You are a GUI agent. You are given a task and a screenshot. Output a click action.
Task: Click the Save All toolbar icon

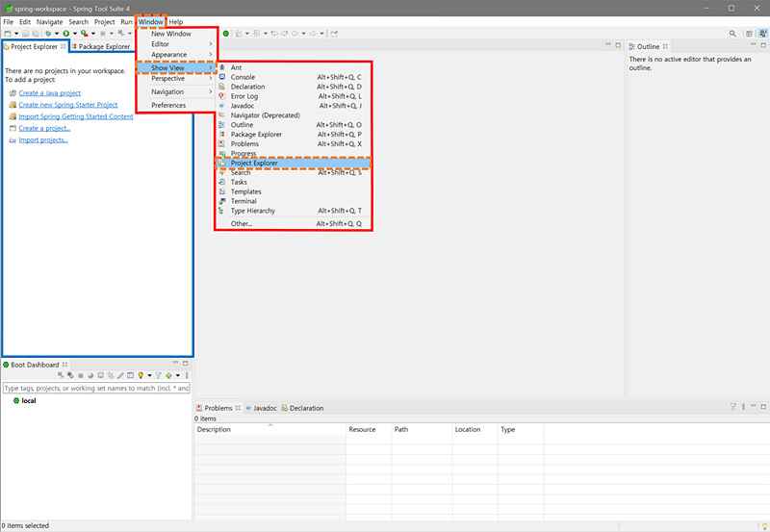tap(36, 34)
